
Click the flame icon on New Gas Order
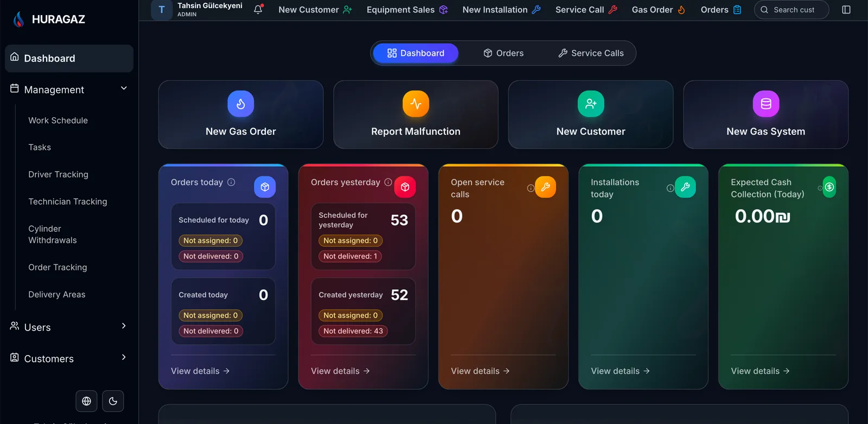(x=241, y=104)
